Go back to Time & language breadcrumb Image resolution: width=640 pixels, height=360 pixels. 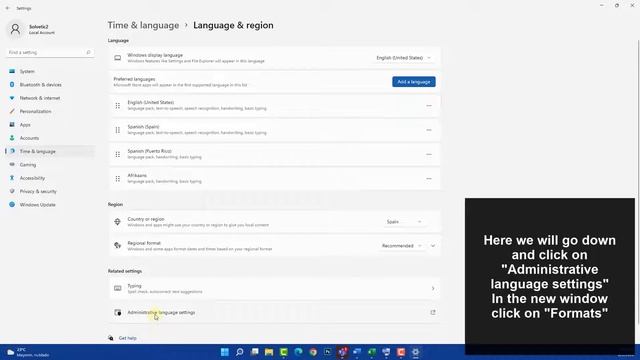(143, 25)
